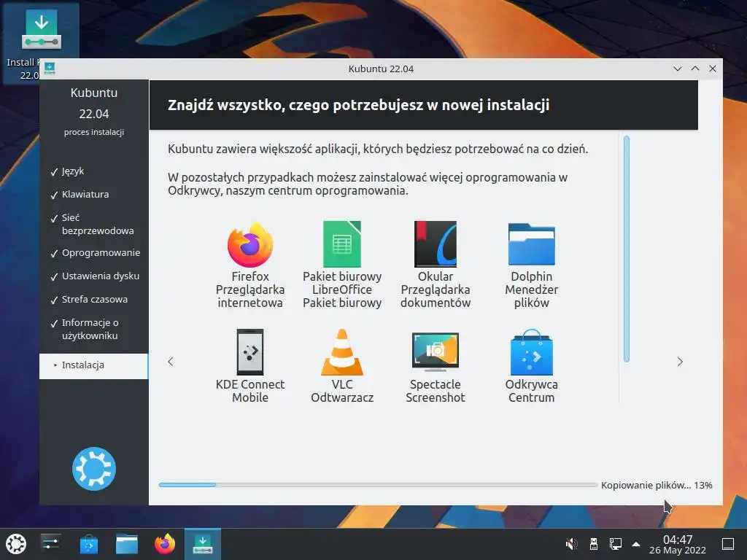Select the installer task in the taskbar
747x560 pixels.
[x=203, y=544]
